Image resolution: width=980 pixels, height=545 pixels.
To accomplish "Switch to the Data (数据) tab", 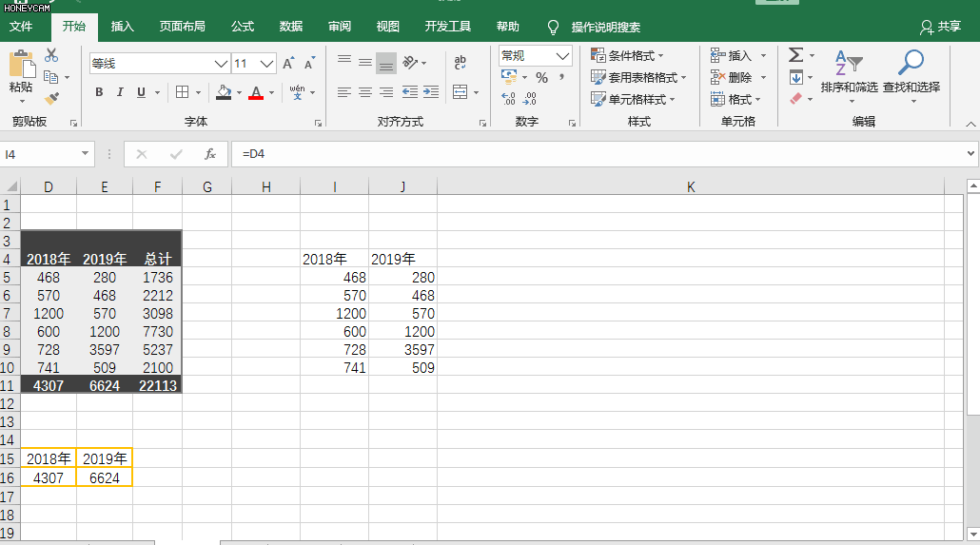I will [x=291, y=27].
